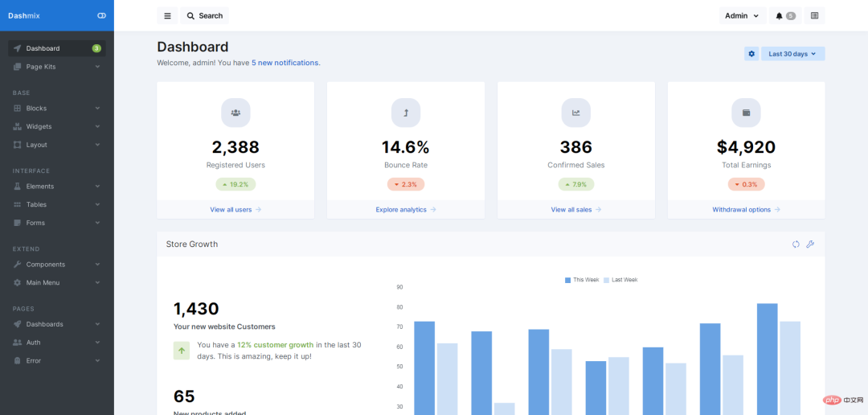The image size is (868, 415).
Task: Refresh the Store Growth block
Action: [796, 244]
